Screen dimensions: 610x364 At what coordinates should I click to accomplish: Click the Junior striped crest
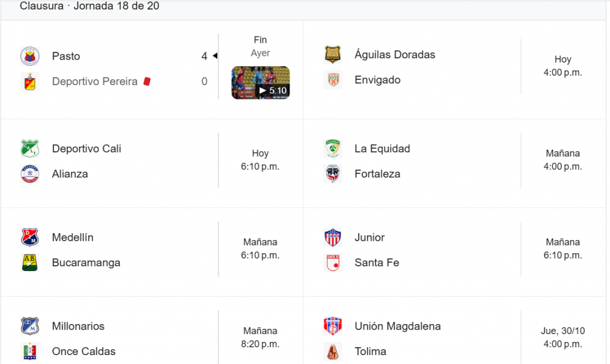pyautogui.click(x=332, y=237)
